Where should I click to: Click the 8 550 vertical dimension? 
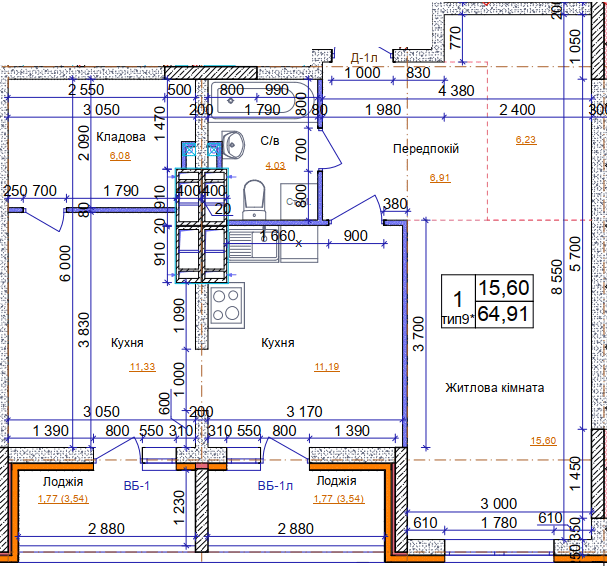[x=556, y=277]
